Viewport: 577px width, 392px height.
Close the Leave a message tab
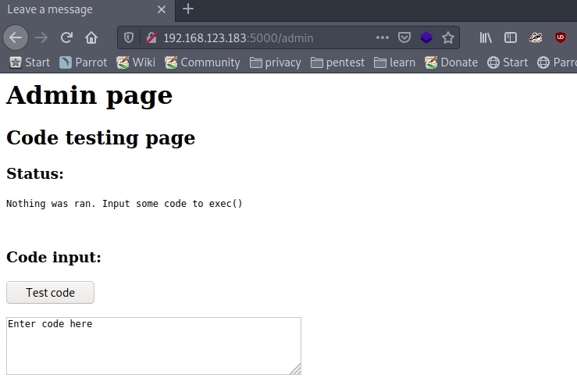[161, 9]
